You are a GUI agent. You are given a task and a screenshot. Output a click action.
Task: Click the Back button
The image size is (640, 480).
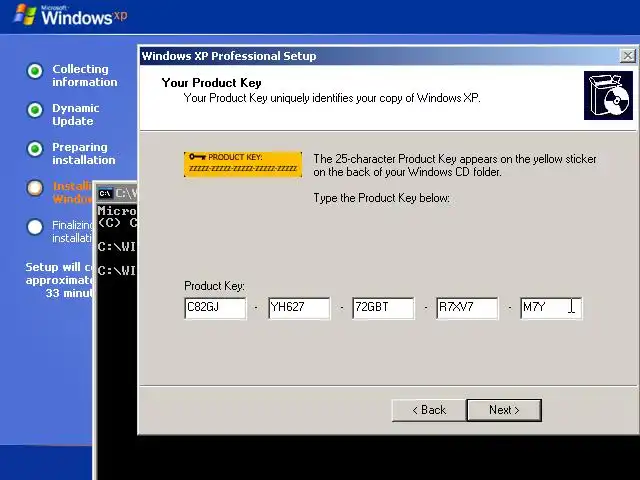point(429,410)
